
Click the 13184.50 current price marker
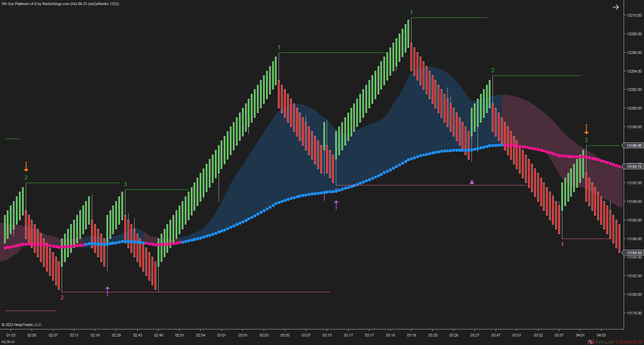click(x=633, y=253)
